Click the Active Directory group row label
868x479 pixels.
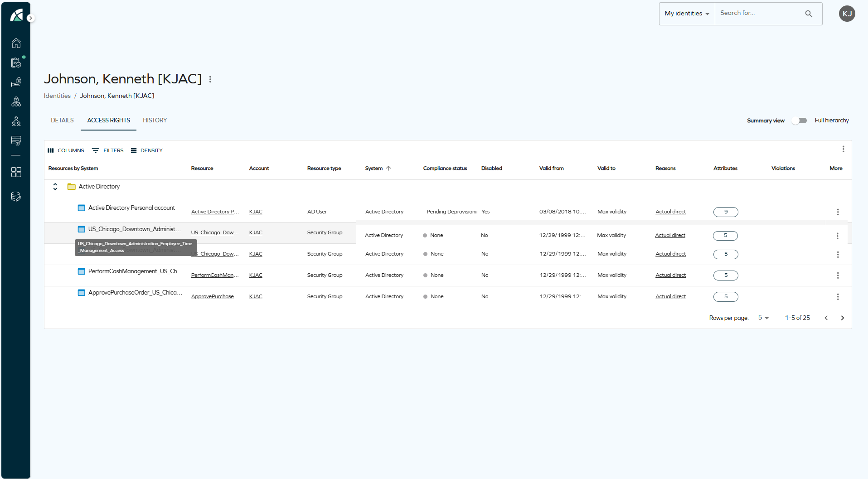click(x=99, y=187)
